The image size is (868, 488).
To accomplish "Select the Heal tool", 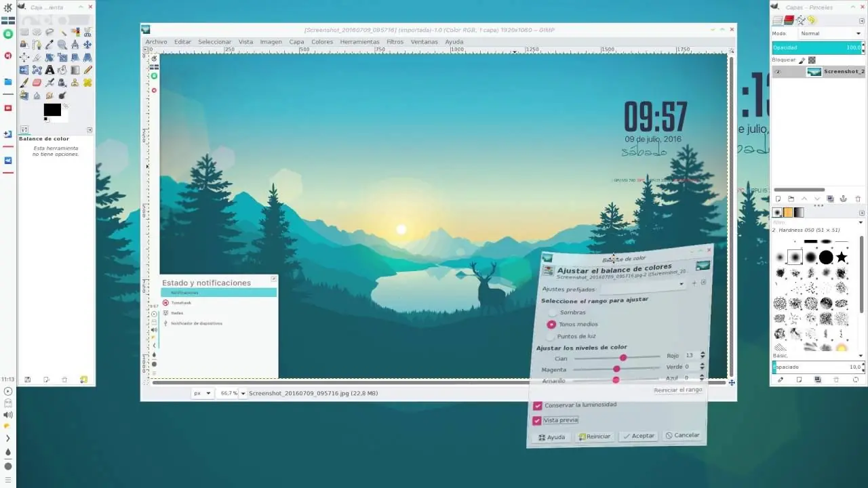I will pos(87,83).
